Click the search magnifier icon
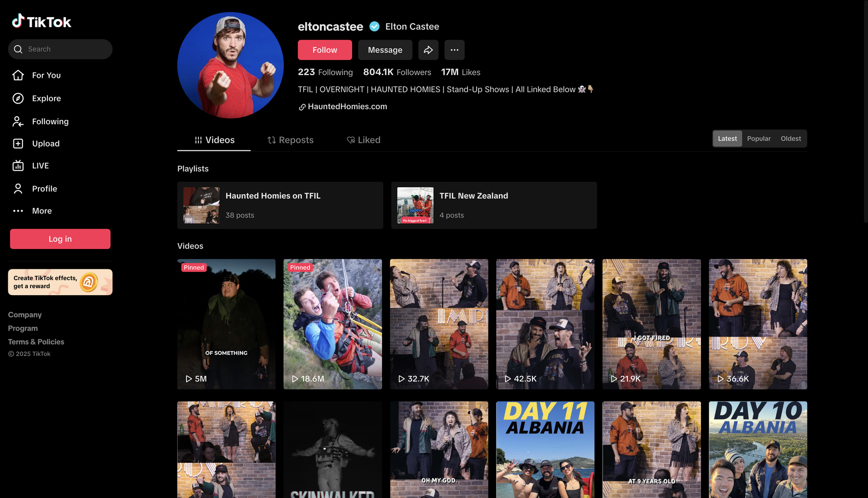Image resolution: width=868 pixels, height=498 pixels. tap(18, 49)
